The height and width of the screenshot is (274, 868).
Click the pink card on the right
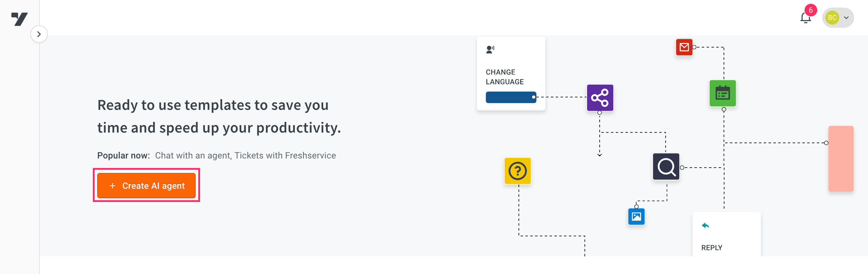[841, 159]
